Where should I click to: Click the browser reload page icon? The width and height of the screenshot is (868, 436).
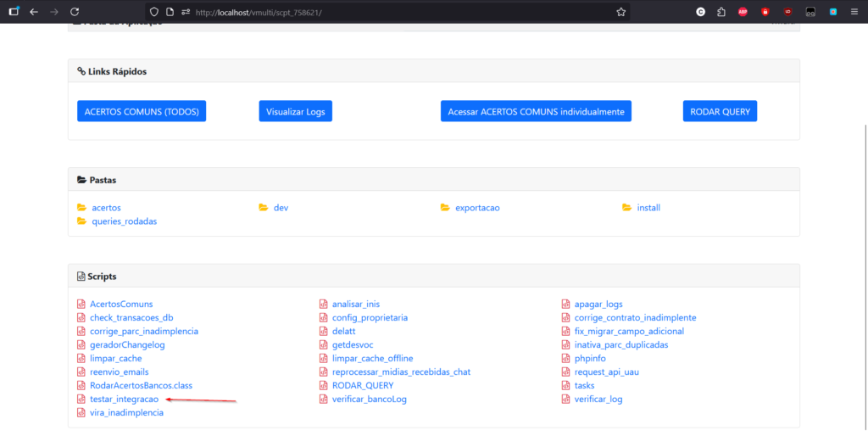[75, 12]
